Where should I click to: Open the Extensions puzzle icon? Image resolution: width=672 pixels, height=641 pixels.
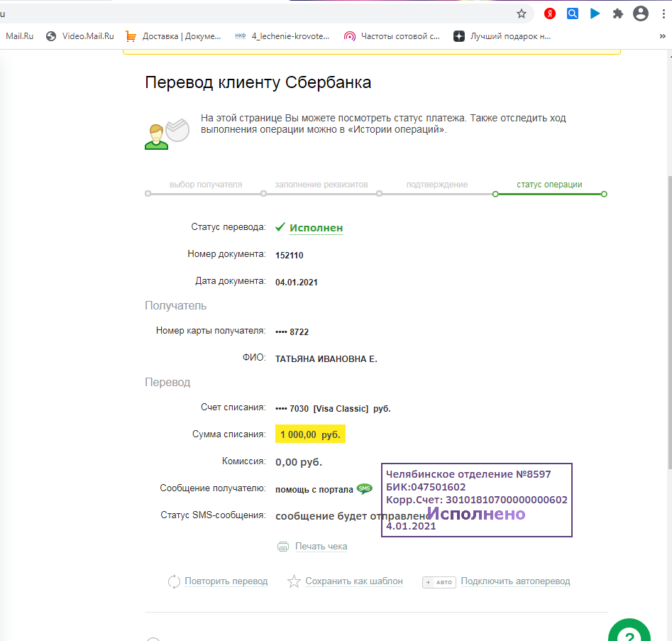tap(617, 13)
